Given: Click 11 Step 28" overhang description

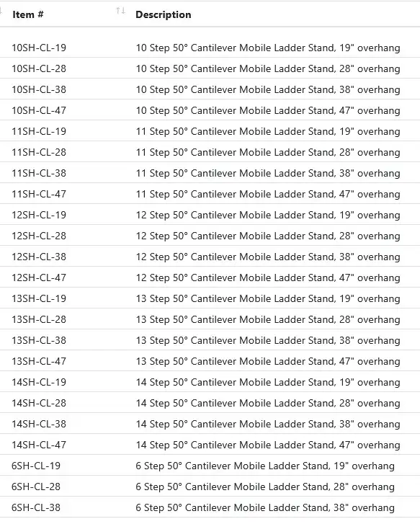Looking at the screenshot, I should [268, 152].
